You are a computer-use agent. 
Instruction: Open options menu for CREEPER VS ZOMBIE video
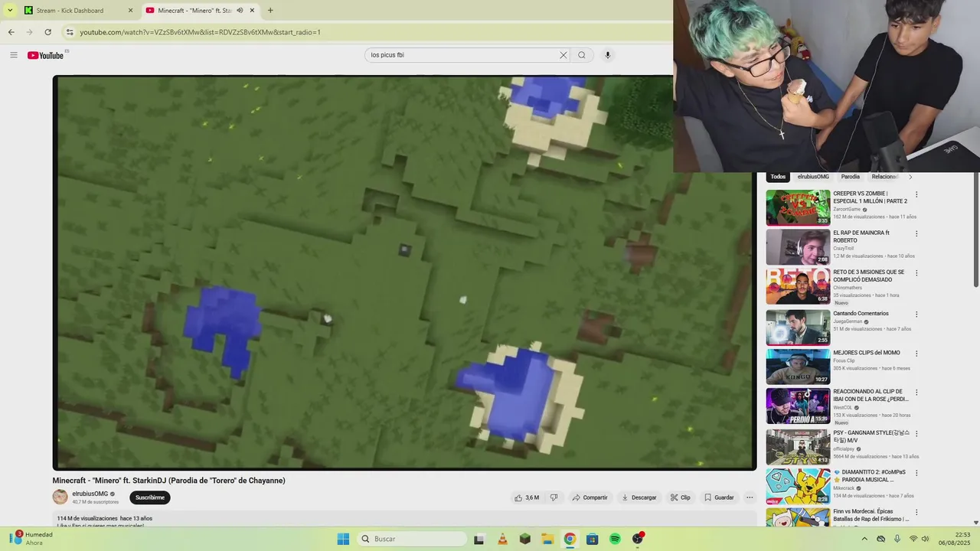[x=916, y=194]
